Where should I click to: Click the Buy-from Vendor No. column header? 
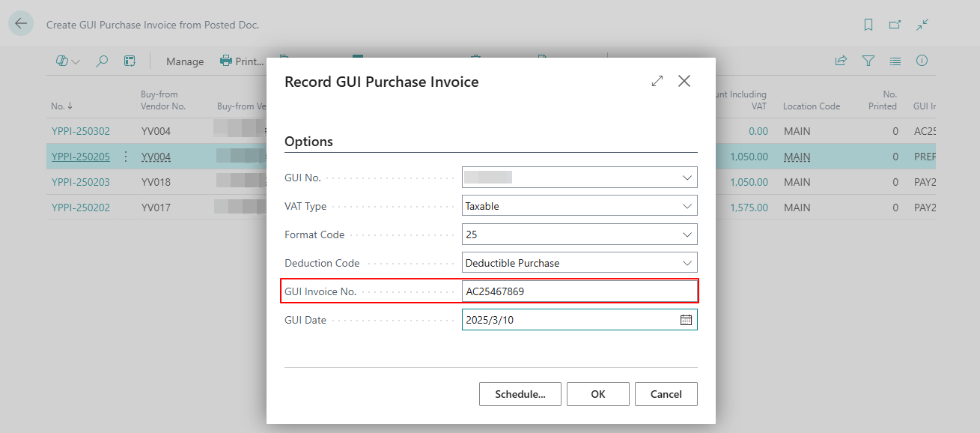[x=163, y=100]
